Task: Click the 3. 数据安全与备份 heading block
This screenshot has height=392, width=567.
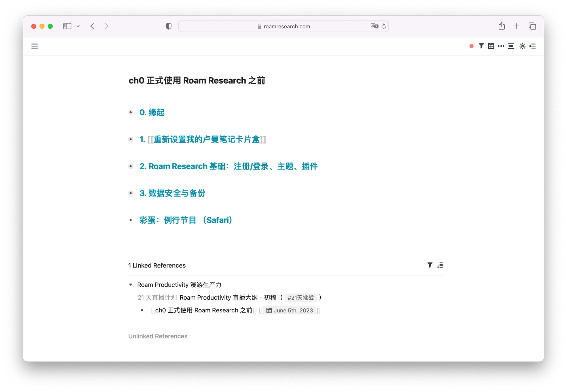Action: click(x=172, y=193)
